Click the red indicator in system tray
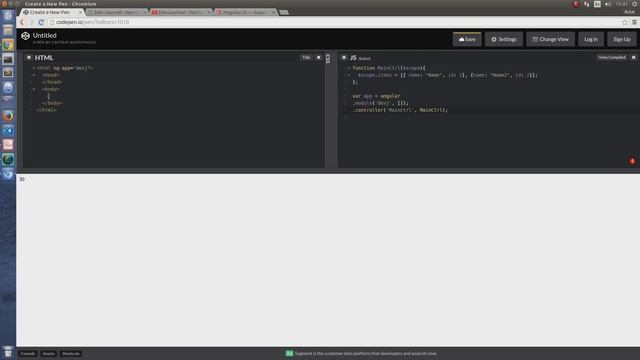640x360 pixels. 576,4
